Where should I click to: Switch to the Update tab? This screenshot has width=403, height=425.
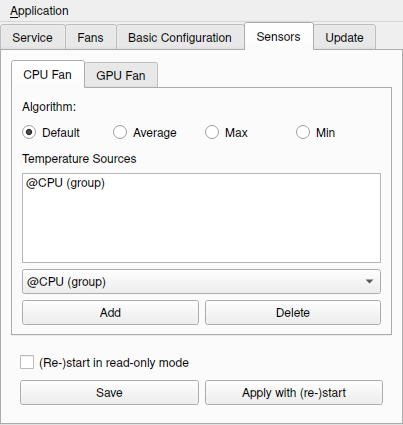pos(344,37)
